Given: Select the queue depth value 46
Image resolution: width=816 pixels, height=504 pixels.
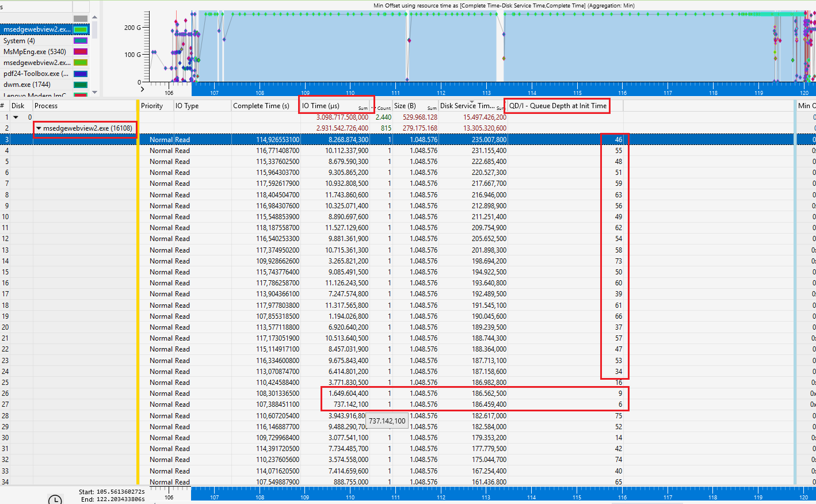Looking at the screenshot, I should [x=619, y=140].
